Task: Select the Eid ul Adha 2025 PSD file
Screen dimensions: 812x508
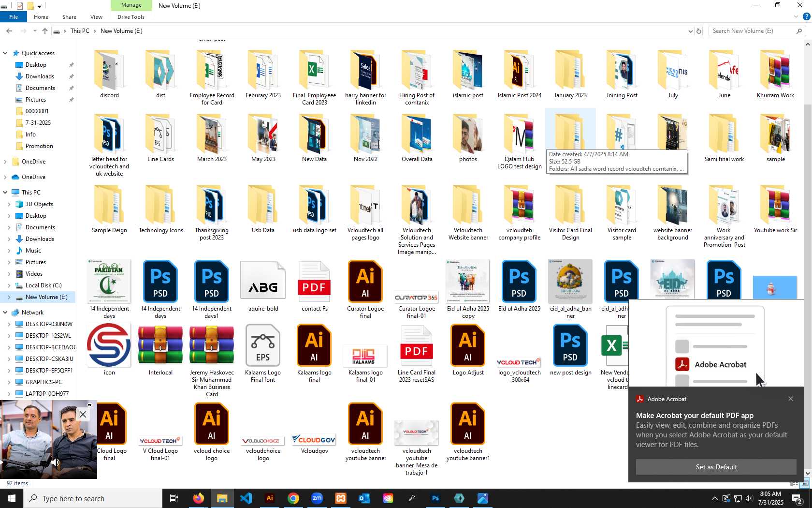Action: click(519, 285)
